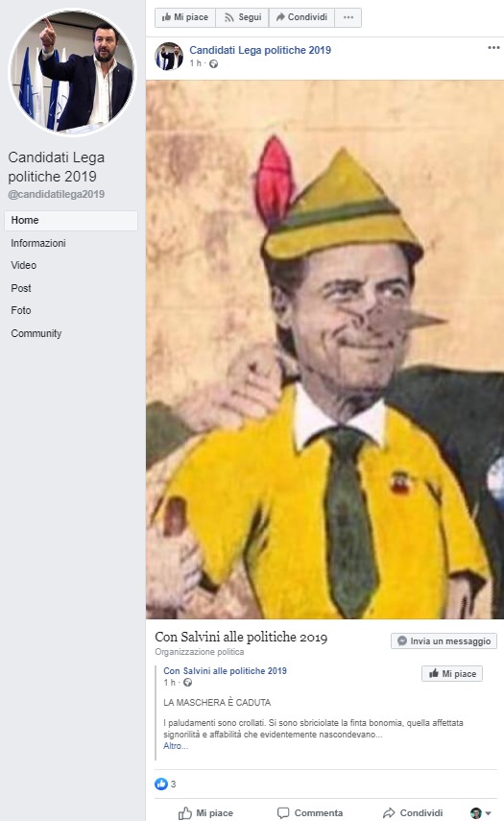The height and width of the screenshot is (821, 504).
Task: Open the profile selector dropdown beside Condividi
Action: 480,813
